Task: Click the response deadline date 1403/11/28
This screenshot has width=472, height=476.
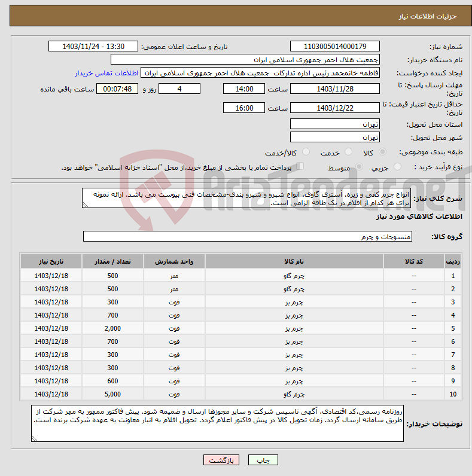Action: (335, 89)
